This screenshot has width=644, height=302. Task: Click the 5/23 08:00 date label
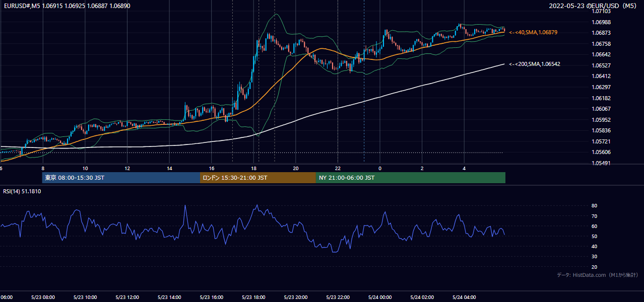[x=43, y=297]
